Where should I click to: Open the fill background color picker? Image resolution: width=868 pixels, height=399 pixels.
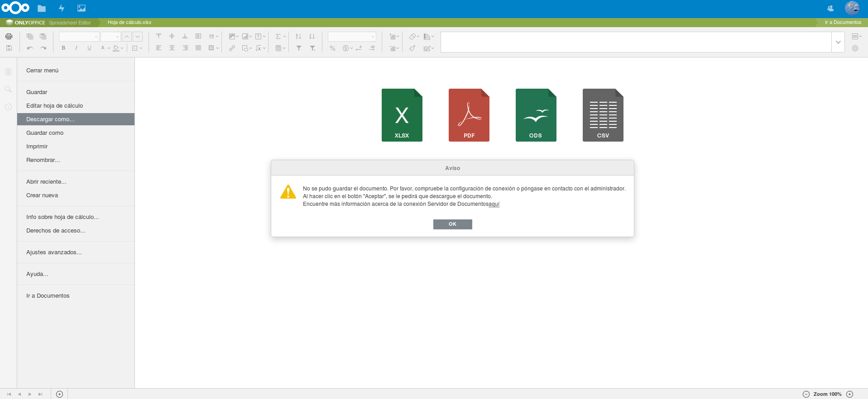coord(118,48)
